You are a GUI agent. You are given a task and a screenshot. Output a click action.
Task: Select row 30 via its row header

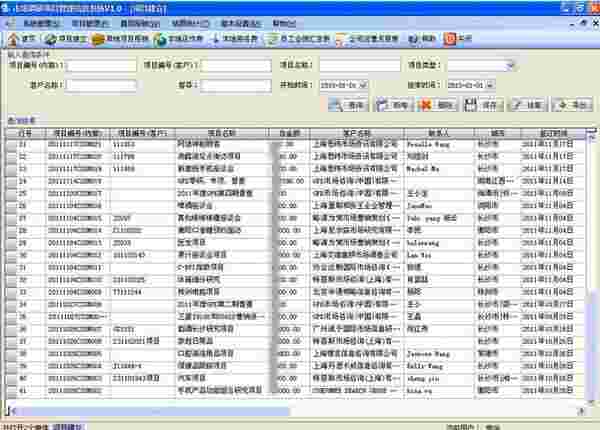click(x=11, y=255)
